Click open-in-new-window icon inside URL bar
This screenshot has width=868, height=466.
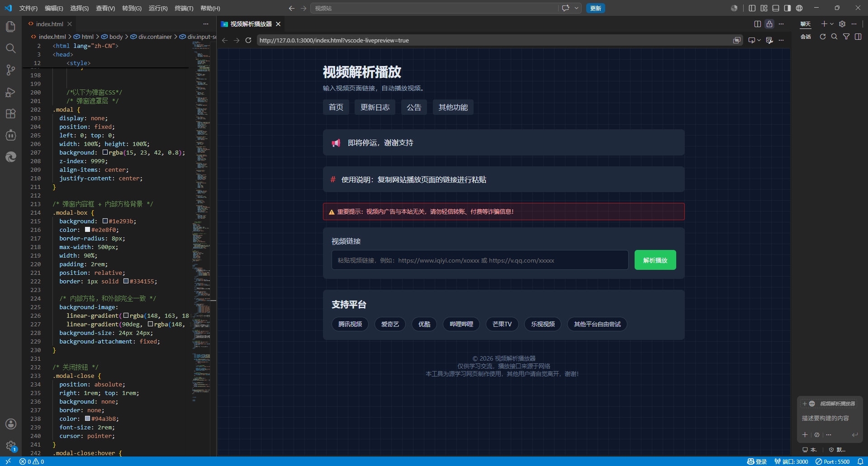tap(736, 40)
